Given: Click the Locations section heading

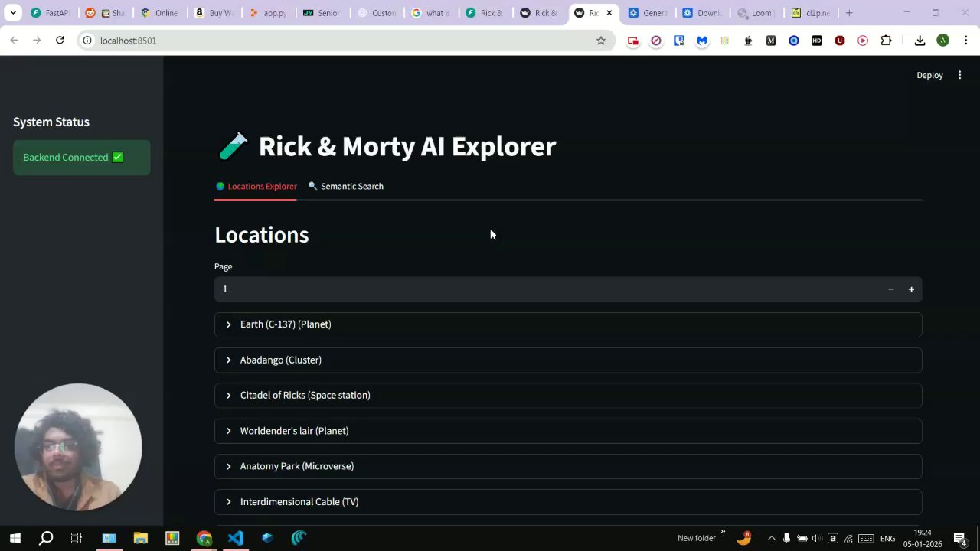Looking at the screenshot, I should pos(262,235).
